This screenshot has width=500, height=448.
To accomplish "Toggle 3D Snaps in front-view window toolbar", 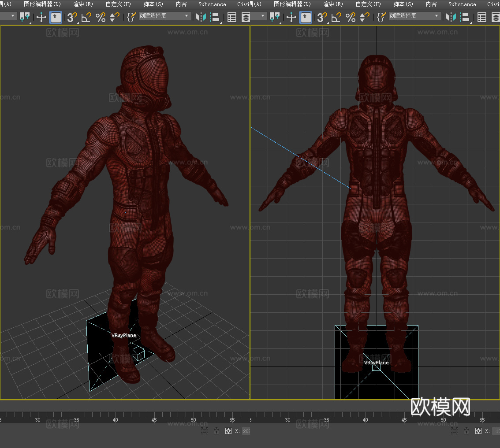I will click(x=322, y=17).
